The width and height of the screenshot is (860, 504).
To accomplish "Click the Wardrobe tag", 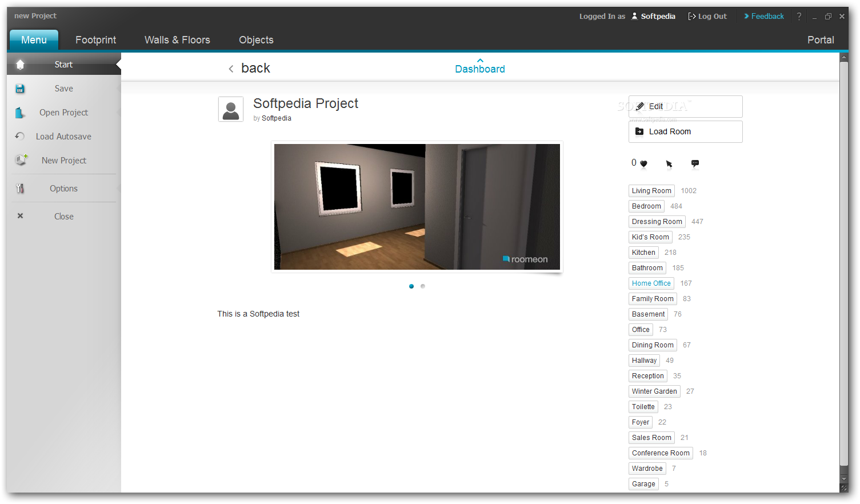I will pyautogui.click(x=647, y=469).
